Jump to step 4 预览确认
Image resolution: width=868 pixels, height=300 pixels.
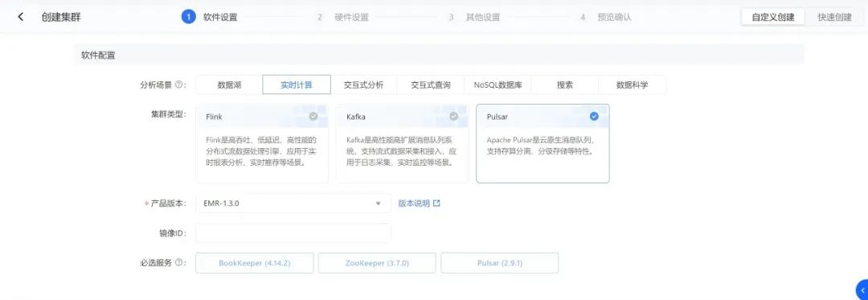tap(606, 17)
